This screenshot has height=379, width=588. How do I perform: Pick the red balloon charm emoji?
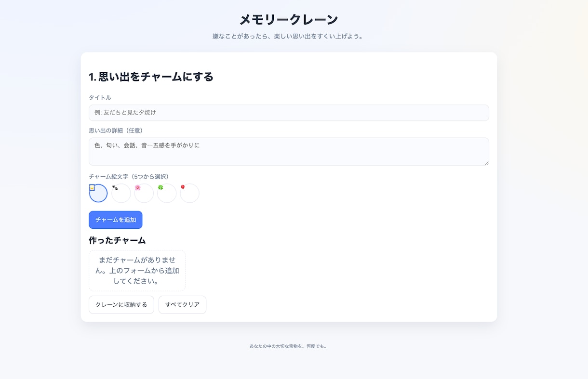(x=189, y=193)
